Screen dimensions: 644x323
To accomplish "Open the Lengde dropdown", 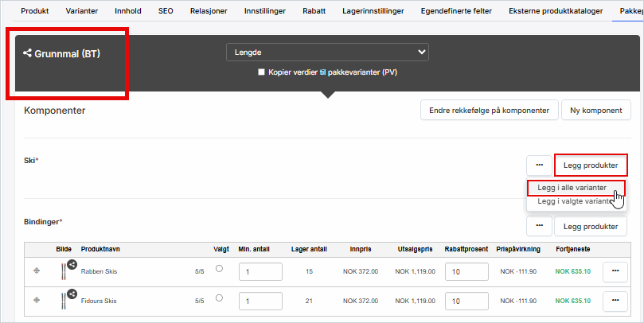I will point(327,53).
